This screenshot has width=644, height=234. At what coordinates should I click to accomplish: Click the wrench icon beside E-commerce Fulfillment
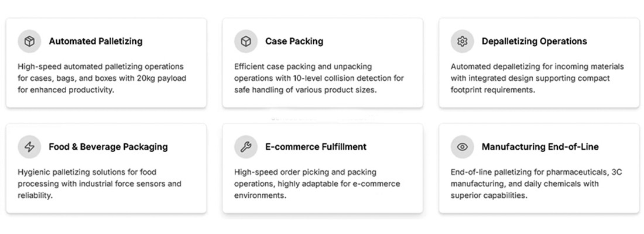coord(246,147)
